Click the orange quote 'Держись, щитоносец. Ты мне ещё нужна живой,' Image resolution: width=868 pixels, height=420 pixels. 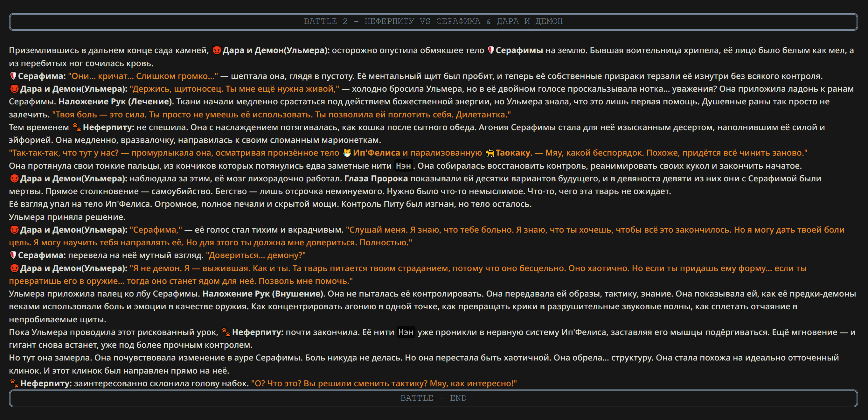(x=234, y=89)
